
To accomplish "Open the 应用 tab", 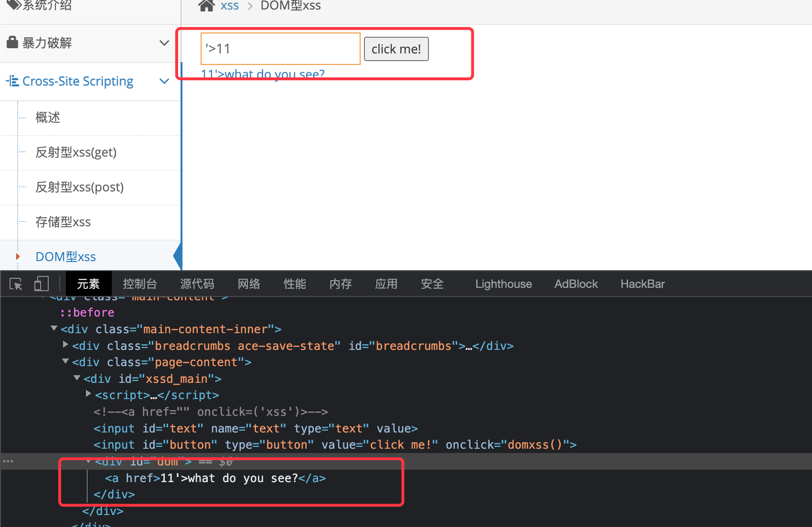I will click(x=386, y=284).
